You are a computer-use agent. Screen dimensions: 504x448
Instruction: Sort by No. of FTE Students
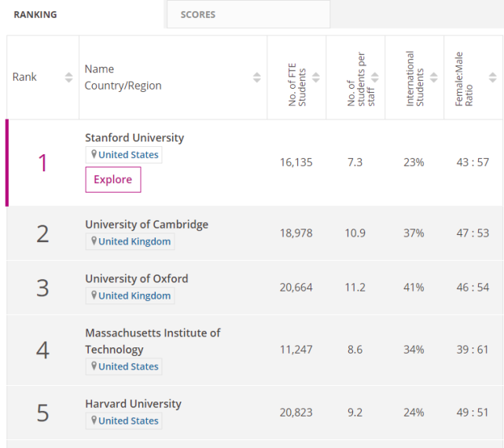tap(315, 77)
